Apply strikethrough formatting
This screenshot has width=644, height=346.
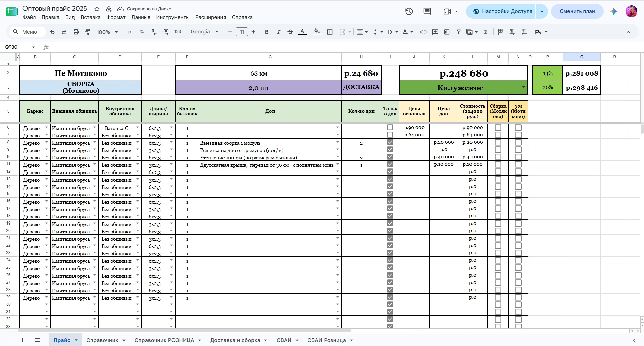[x=290, y=32]
